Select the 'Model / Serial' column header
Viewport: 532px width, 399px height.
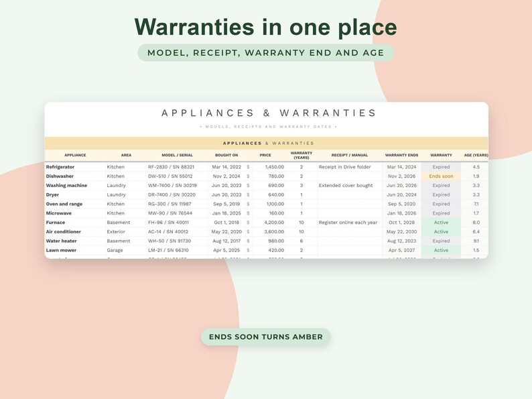(x=177, y=155)
